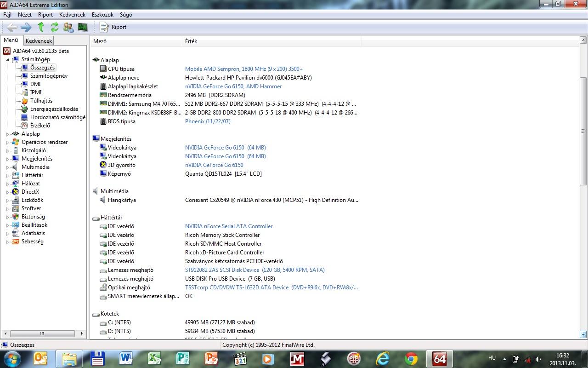Screen dimensions: 588x368
Task: Select the DMI tree icon
Action: 24,84
